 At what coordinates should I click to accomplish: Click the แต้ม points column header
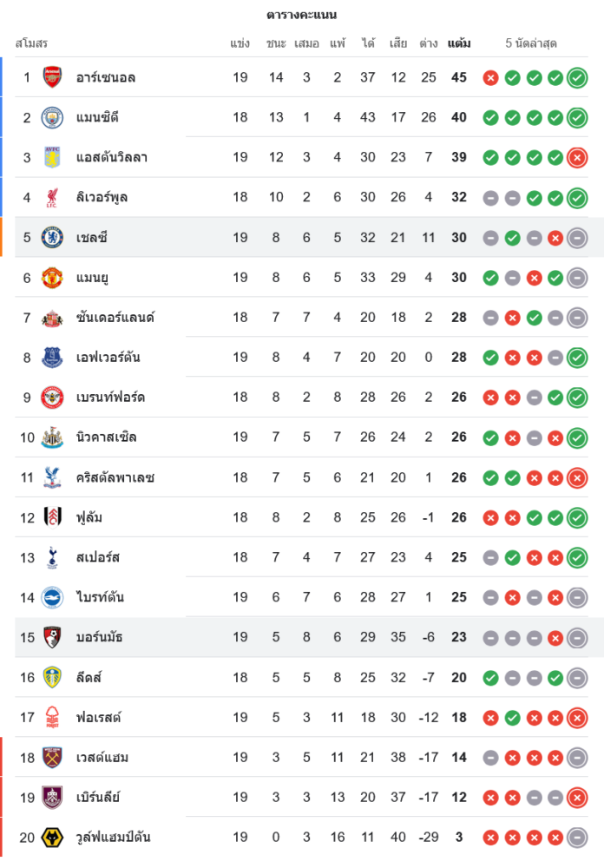459,43
